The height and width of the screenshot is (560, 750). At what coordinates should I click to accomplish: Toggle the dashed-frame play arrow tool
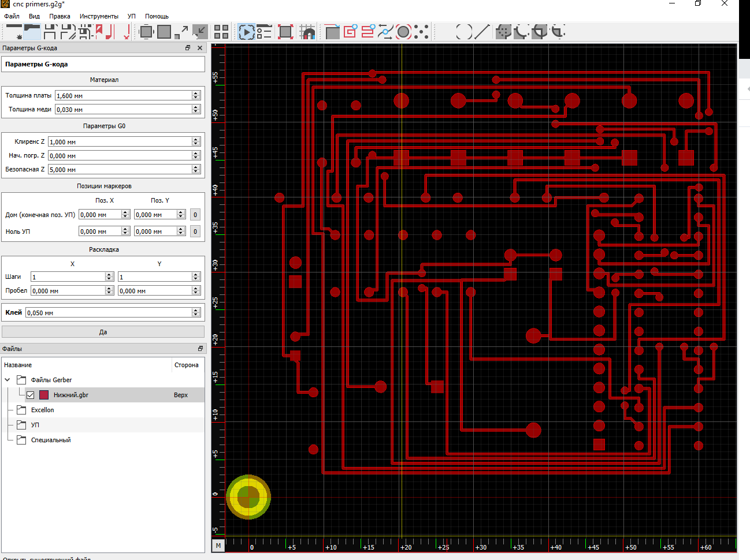coord(247,32)
